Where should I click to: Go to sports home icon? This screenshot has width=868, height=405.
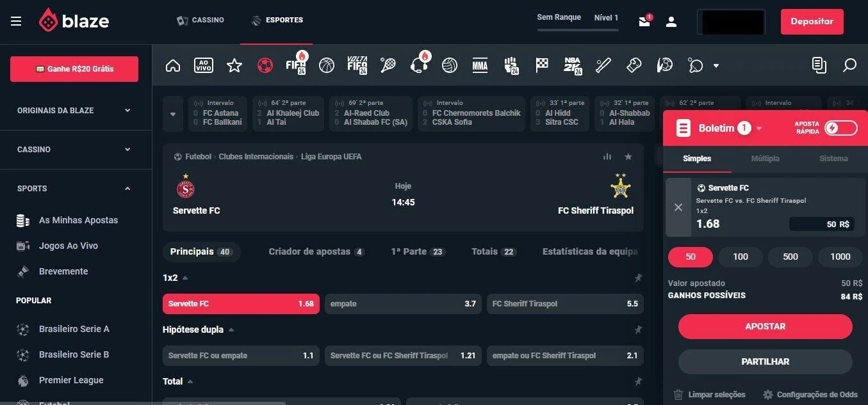(173, 65)
